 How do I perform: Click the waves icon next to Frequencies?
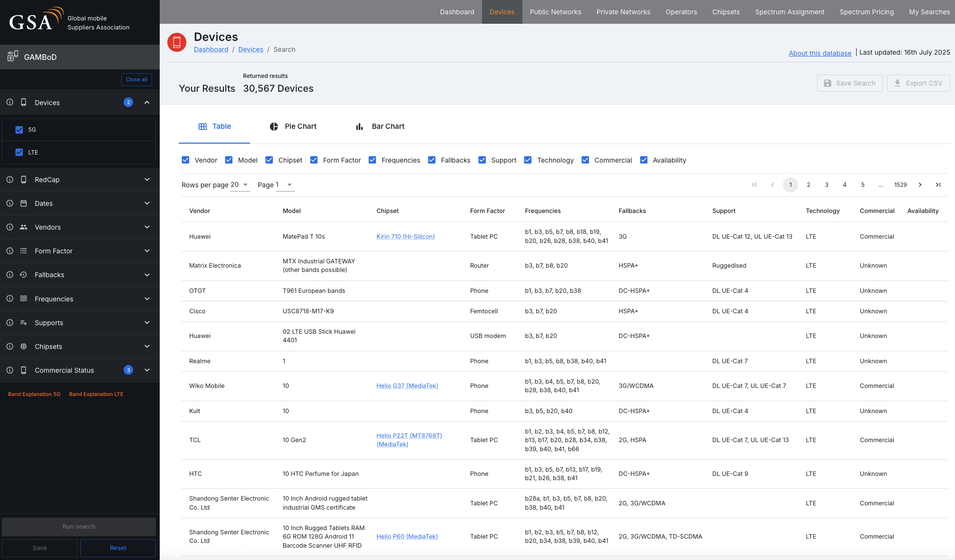[23, 299]
